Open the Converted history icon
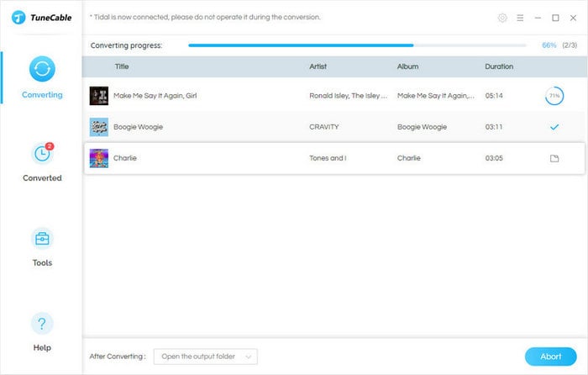The image size is (588, 375). pos(42,154)
